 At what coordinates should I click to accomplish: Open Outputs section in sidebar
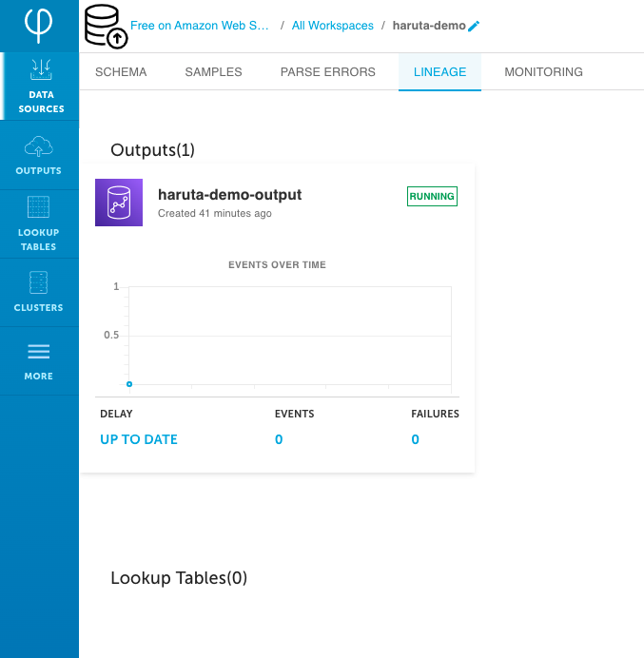click(39, 155)
